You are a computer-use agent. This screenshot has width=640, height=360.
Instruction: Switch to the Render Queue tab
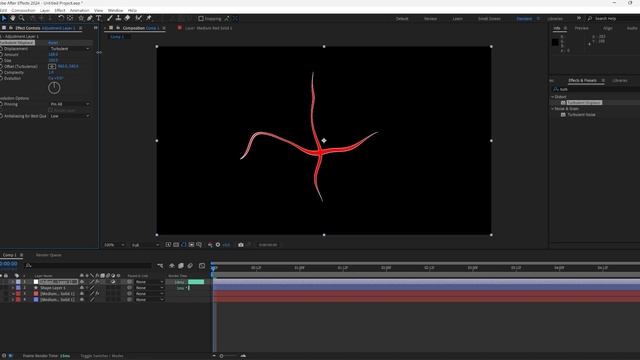49,255
